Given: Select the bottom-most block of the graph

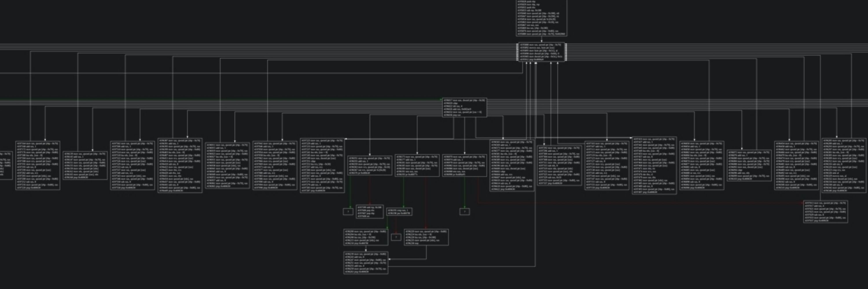Looking at the screenshot, I should pos(366,263).
